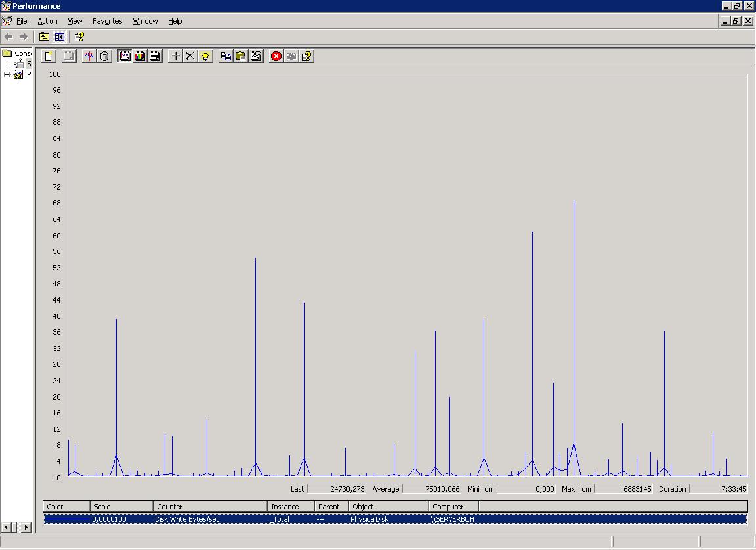Click the Copy Properties icon
Image resolution: width=756 pixels, height=550 pixels.
(x=226, y=56)
